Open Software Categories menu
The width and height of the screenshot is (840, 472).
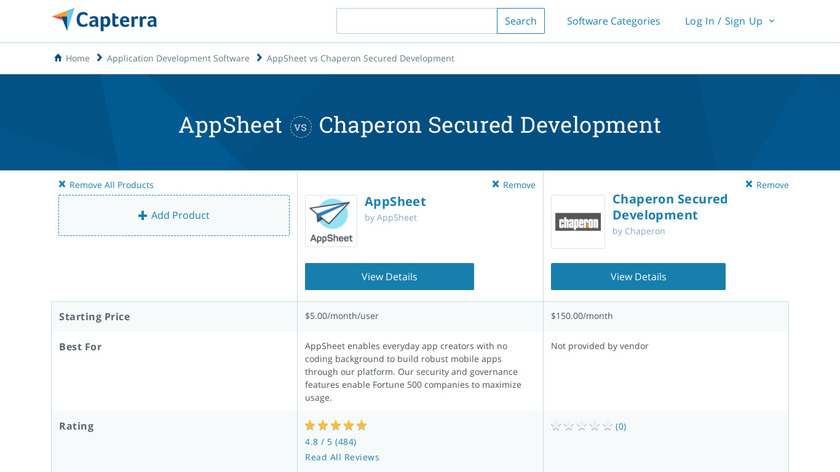613,21
